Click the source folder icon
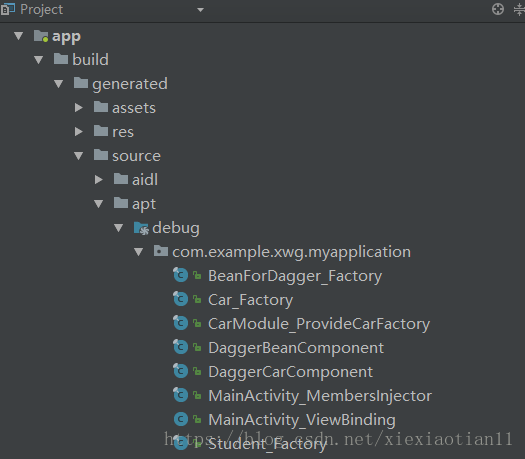 (x=101, y=155)
